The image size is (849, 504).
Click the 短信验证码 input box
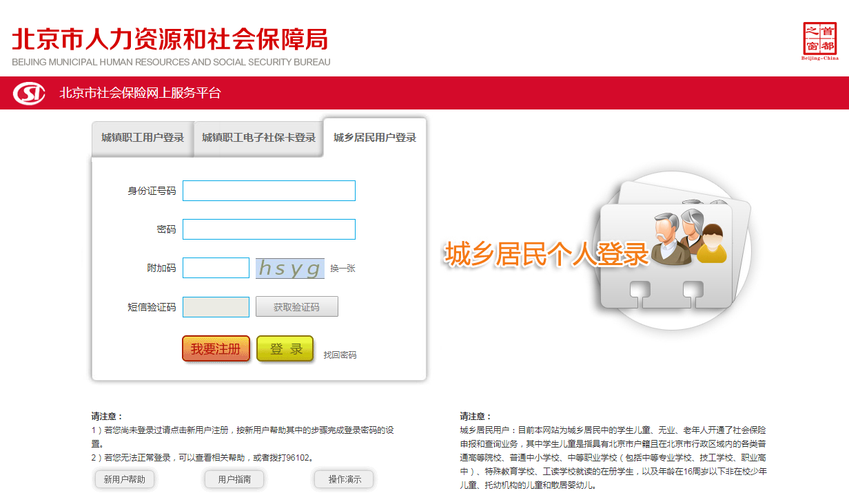(216, 307)
